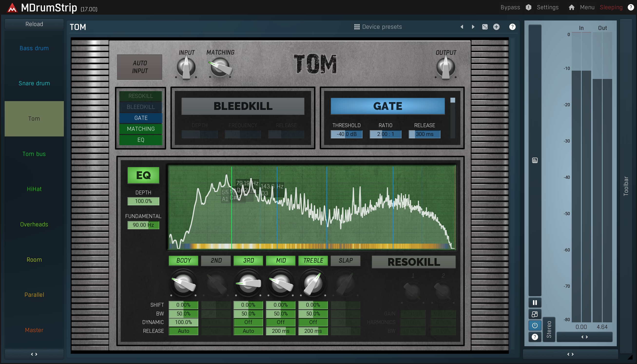Toggle the BODY band button
Screen dimensions: 637x364
[183, 260]
